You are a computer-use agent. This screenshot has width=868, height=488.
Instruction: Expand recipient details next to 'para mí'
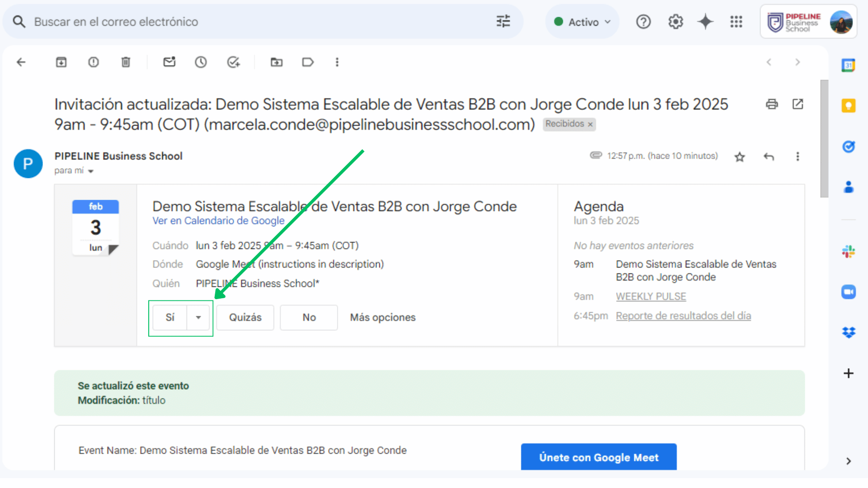91,171
